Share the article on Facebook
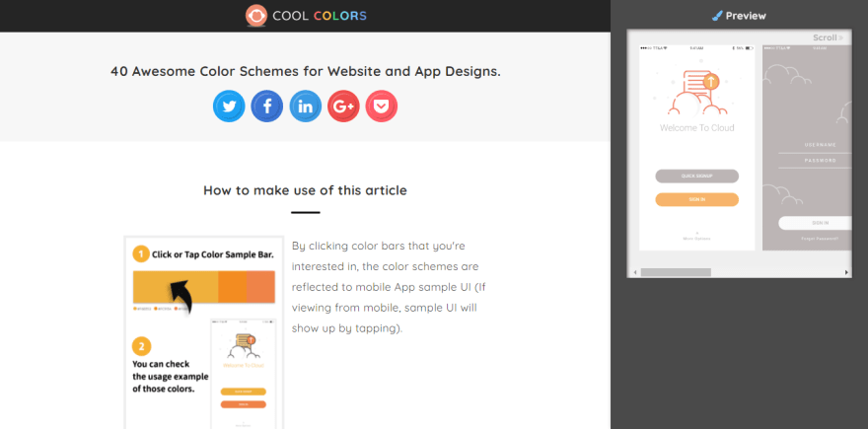 [x=267, y=107]
